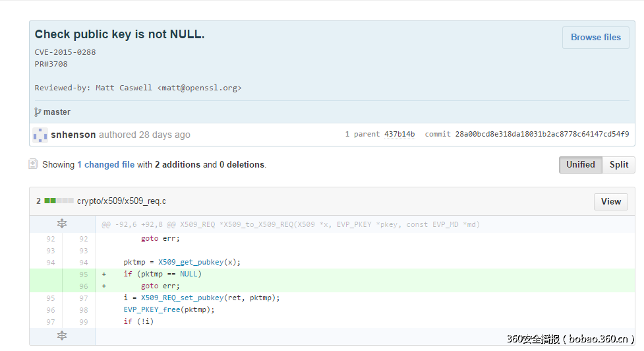644x351 pixels.
Task: Open the crypto/x509/x509_req.c file link
Action: (121, 201)
